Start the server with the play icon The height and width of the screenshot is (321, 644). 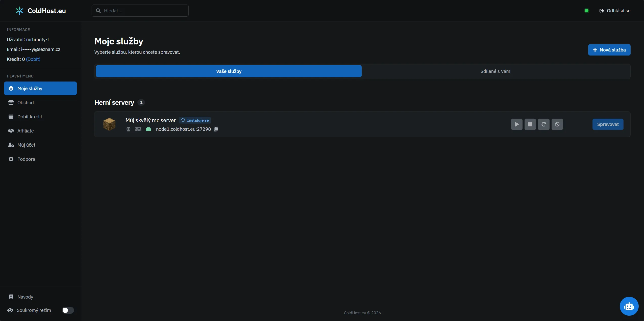[517, 124]
